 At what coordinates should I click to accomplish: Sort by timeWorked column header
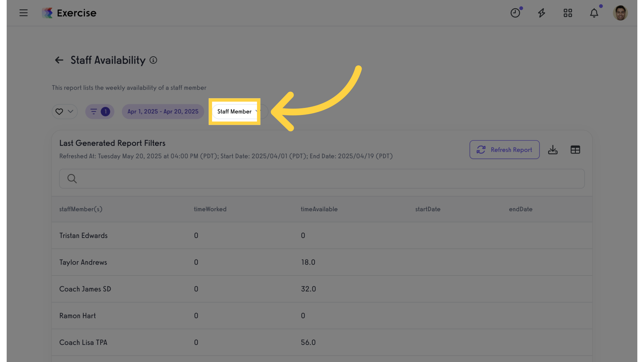pyautogui.click(x=210, y=209)
